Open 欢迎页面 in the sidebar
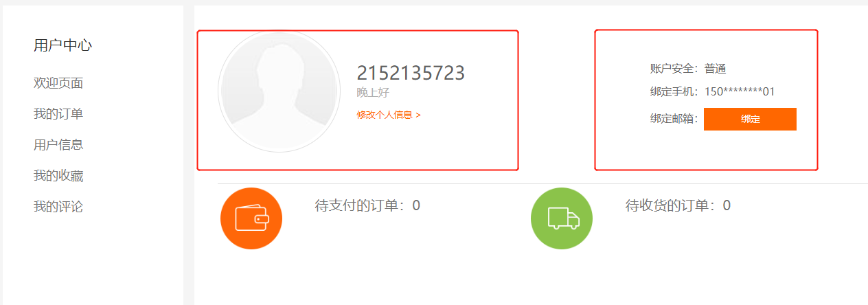The width and height of the screenshot is (868, 305). point(58,83)
